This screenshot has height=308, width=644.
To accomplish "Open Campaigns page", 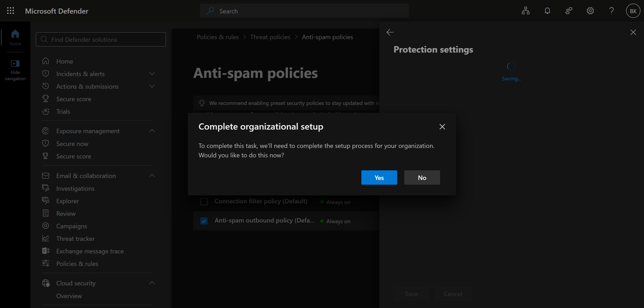I will [x=72, y=226].
